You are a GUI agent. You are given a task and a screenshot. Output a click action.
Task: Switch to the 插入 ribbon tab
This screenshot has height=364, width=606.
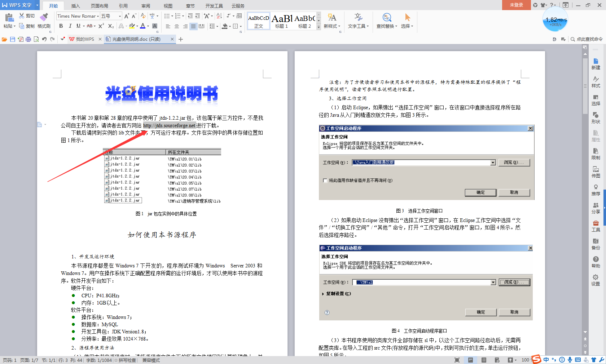point(75,6)
